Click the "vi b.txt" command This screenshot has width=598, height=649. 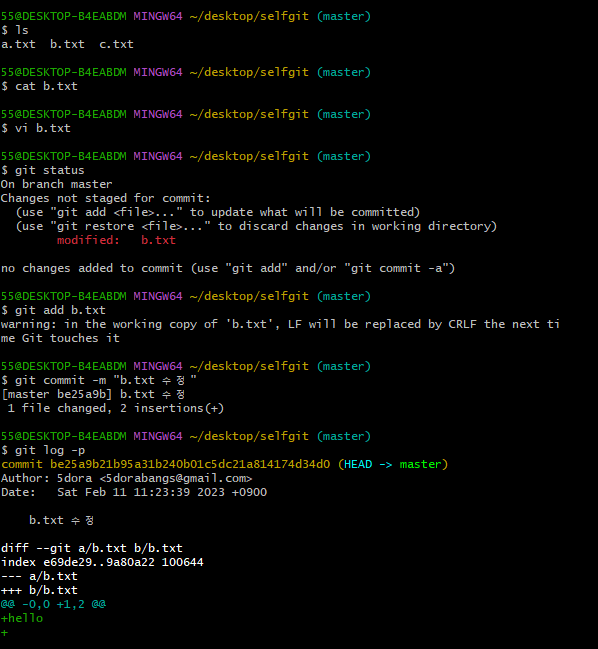click(43, 128)
